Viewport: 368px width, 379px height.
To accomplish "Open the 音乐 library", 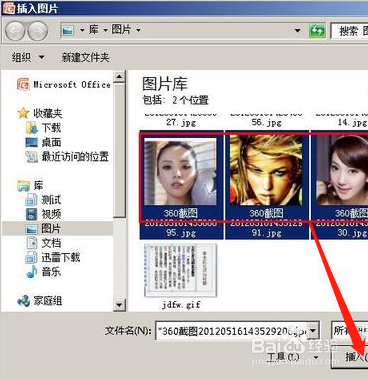I will 51,272.
